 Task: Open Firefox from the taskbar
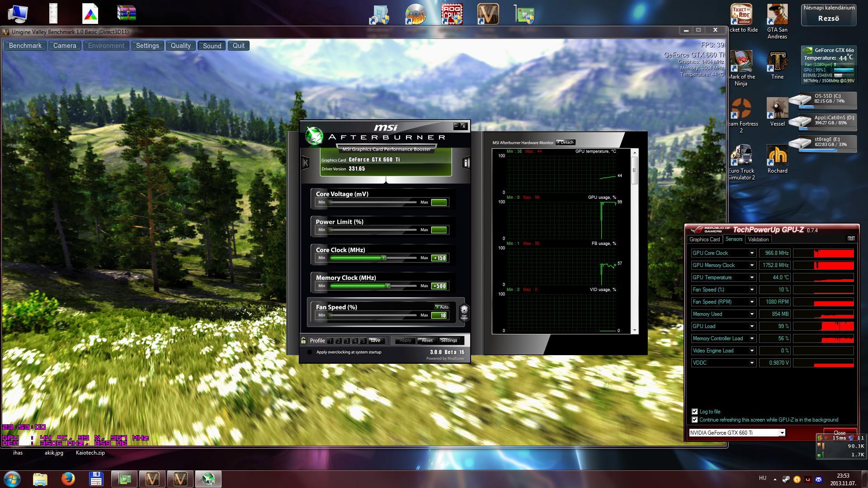[68, 479]
